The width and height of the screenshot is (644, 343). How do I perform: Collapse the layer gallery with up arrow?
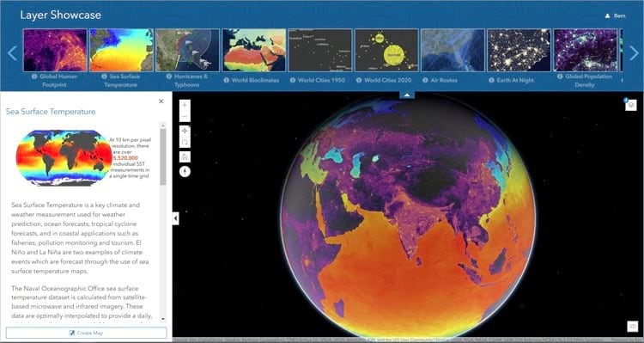pos(407,95)
